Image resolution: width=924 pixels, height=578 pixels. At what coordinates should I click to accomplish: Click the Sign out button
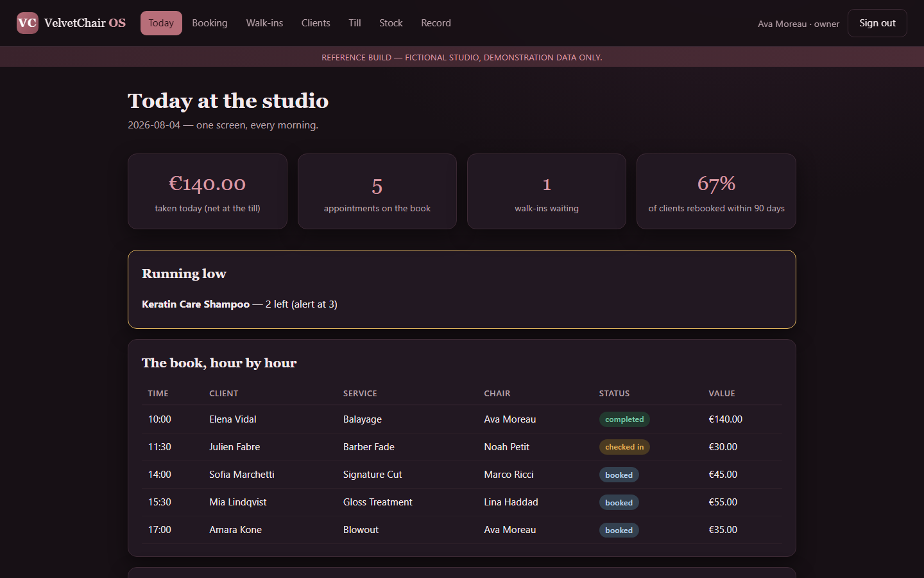(877, 23)
